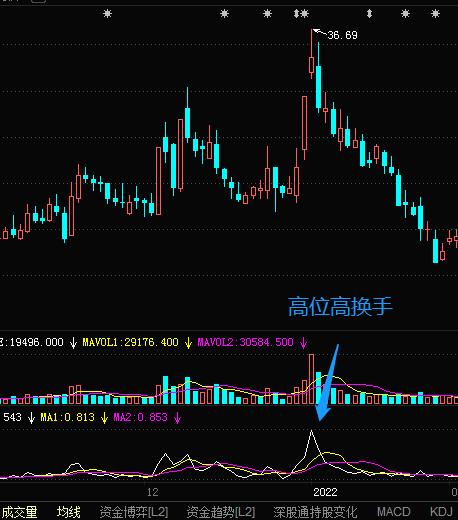Click the MA2:0.853 label
This screenshot has height=520, width=458.
[x=140, y=417]
